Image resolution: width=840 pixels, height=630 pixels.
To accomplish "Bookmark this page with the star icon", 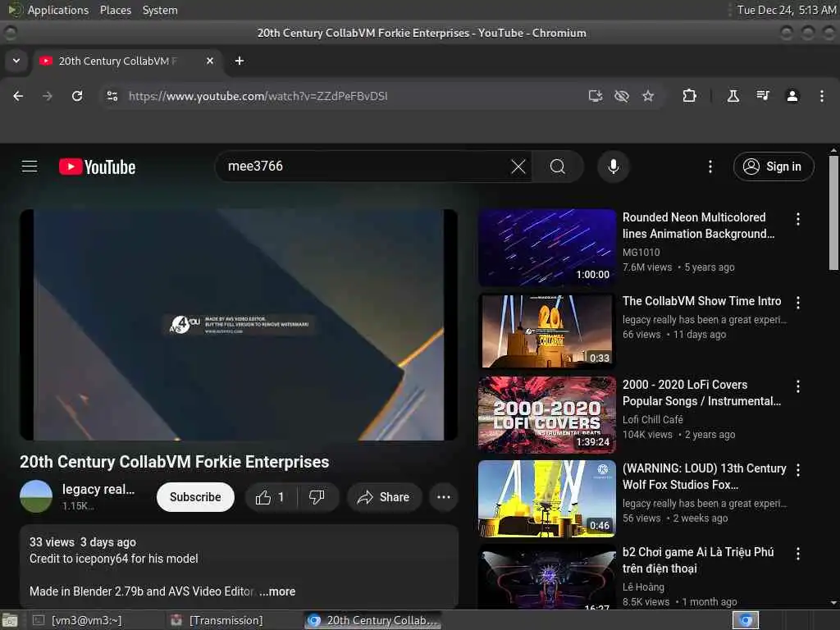I will pyautogui.click(x=648, y=96).
